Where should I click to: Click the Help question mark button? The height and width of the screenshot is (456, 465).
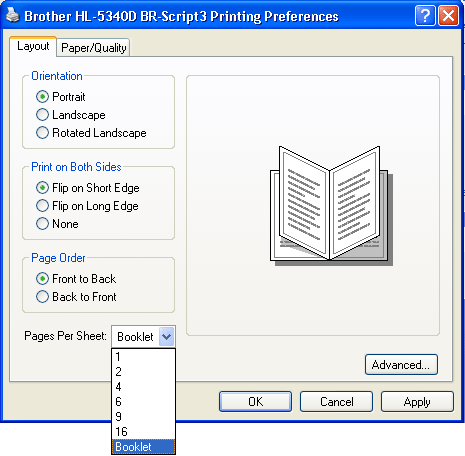click(425, 15)
